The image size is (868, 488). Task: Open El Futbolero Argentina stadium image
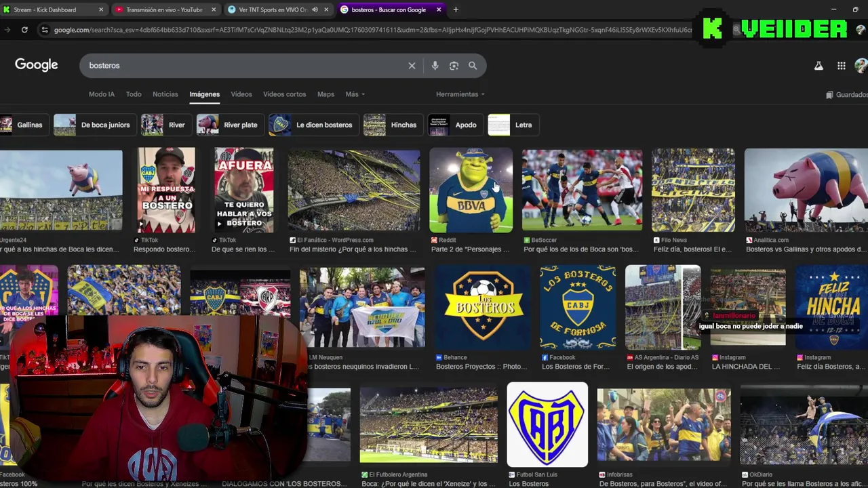point(429,425)
